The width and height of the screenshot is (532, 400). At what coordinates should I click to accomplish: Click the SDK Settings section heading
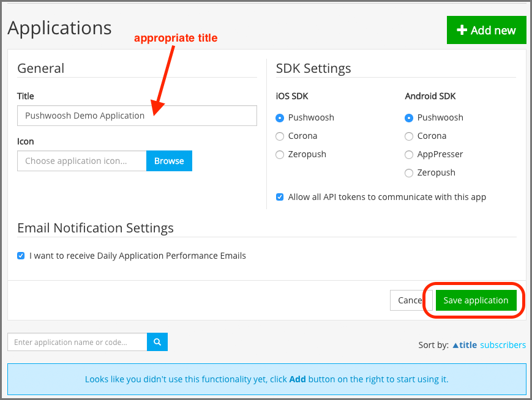(x=313, y=69)
